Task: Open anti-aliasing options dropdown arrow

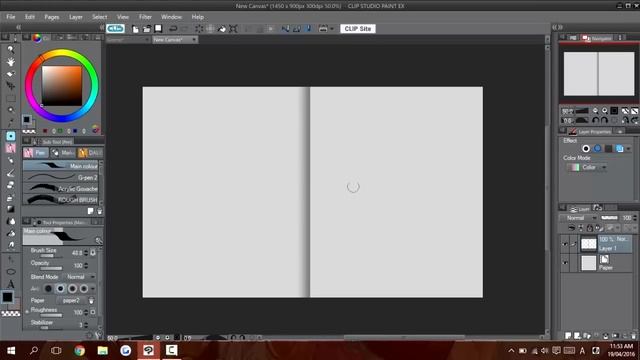Action: pos(93,289)
